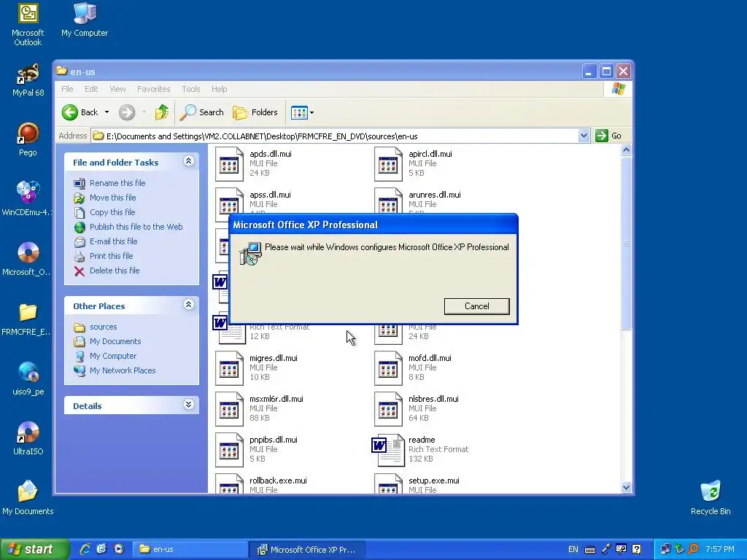
Task: Collapse the Other Places panel
Action: tap(189, 305)
